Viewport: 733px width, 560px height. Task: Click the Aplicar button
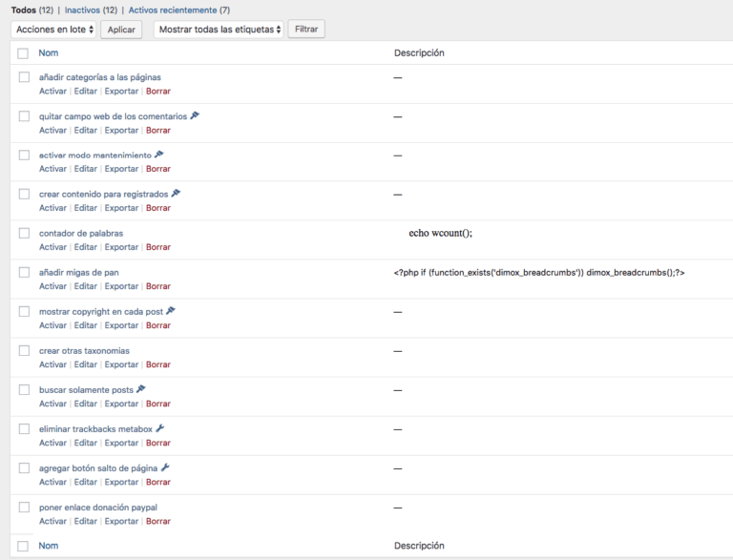click(121, 30)
